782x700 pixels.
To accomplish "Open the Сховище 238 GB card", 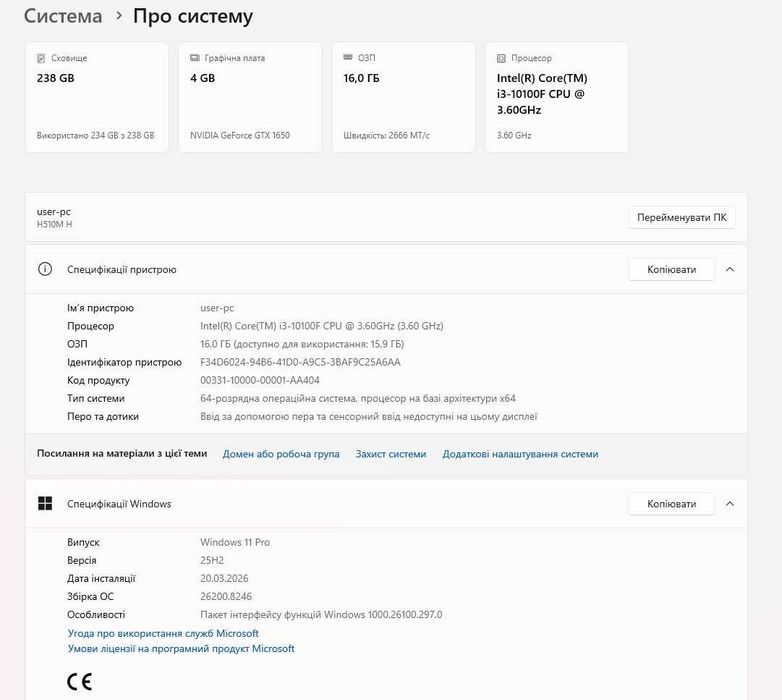I will tap(97, 97).
